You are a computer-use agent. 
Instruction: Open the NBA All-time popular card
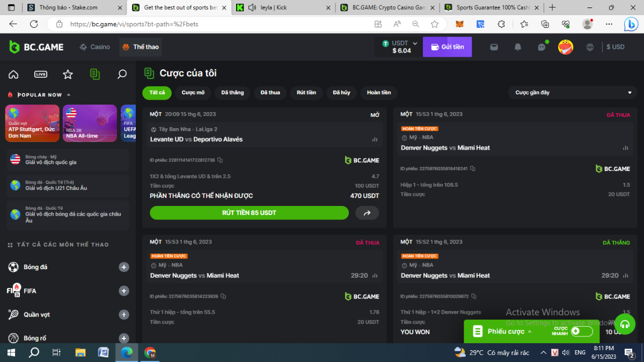pos(90,123)
